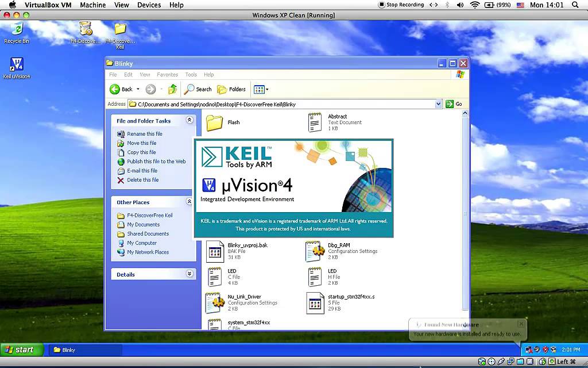This screenshot has width=588, height=368.
Task: Open the View menu in explorer
Action: [144, 74]
